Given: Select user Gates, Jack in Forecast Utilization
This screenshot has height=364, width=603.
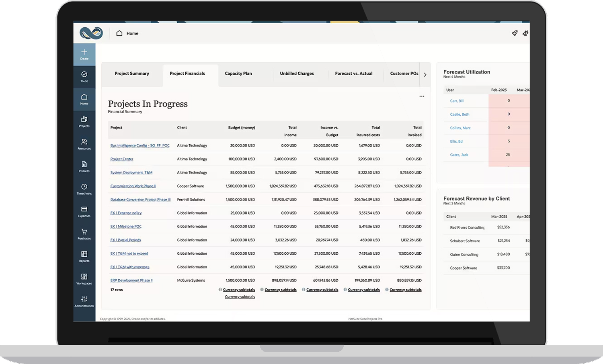Looking at the screenshot, I should pyautogui.click(x=459, y=155).
